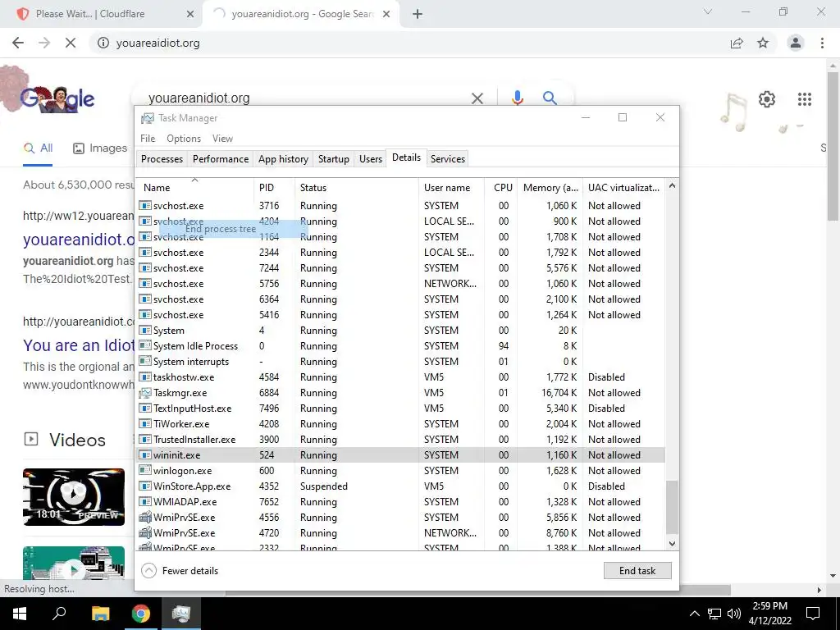Click the Google voice search microphone
The width and height of the screenshot is (840, 630).
[x=517, y=98]
